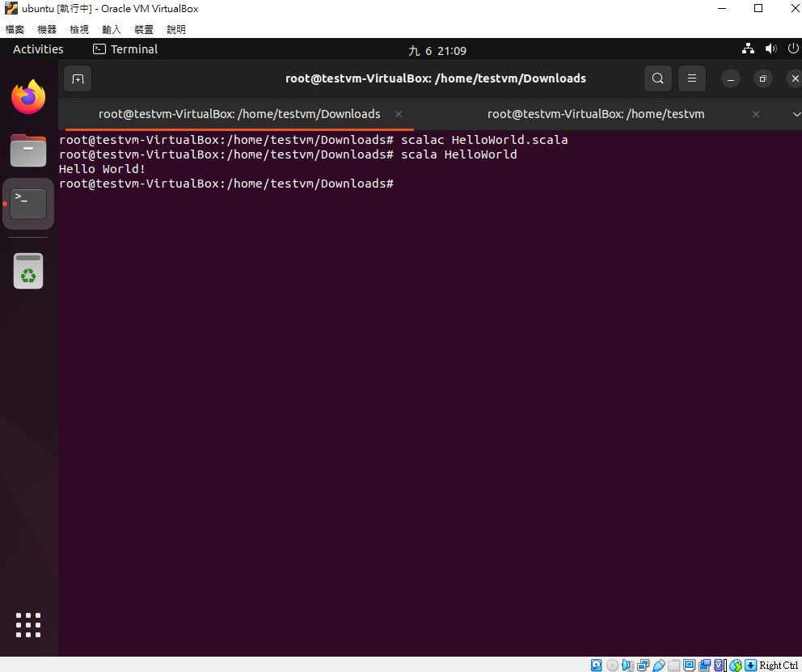Image resolution: width=802 pixels, height=672 pixels.
Task: Open the Files app in the dock
Action: pyautogui.click(x=28, y=150)
